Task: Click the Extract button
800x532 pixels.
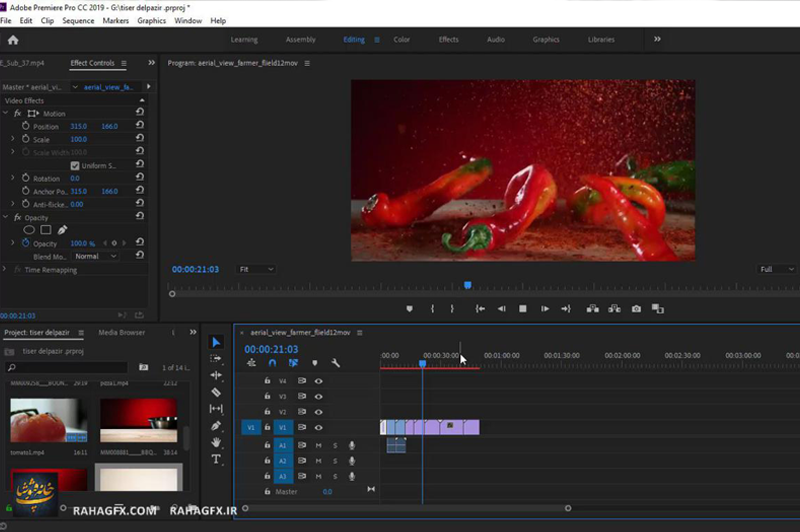Action: tap(614, 309)
